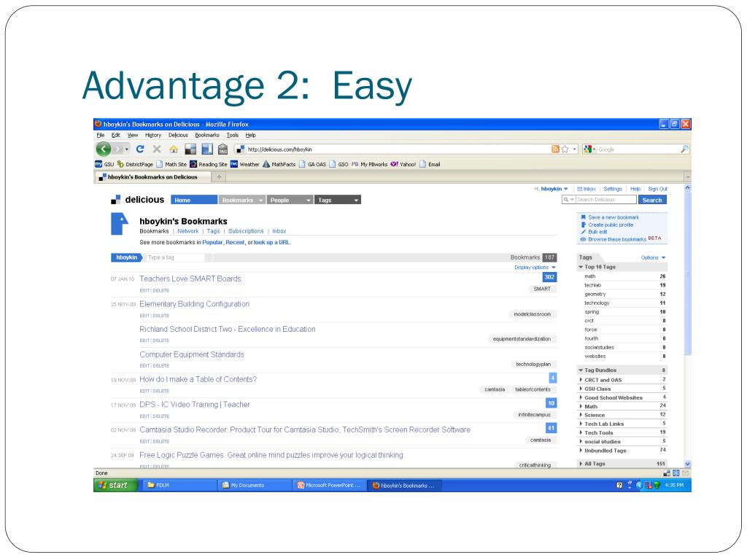Click the SMART tag label

pyautogui.click(x=542, y=289)
